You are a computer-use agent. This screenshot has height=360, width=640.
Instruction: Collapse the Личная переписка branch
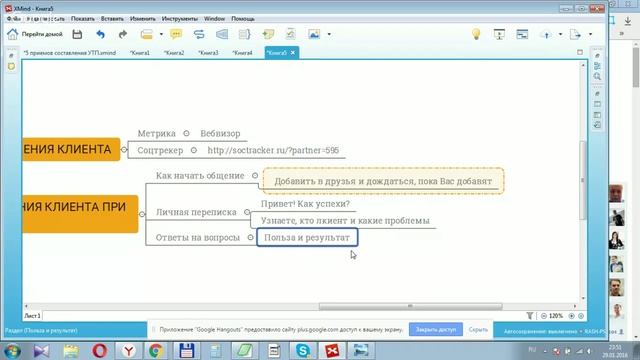click(247, 212)
